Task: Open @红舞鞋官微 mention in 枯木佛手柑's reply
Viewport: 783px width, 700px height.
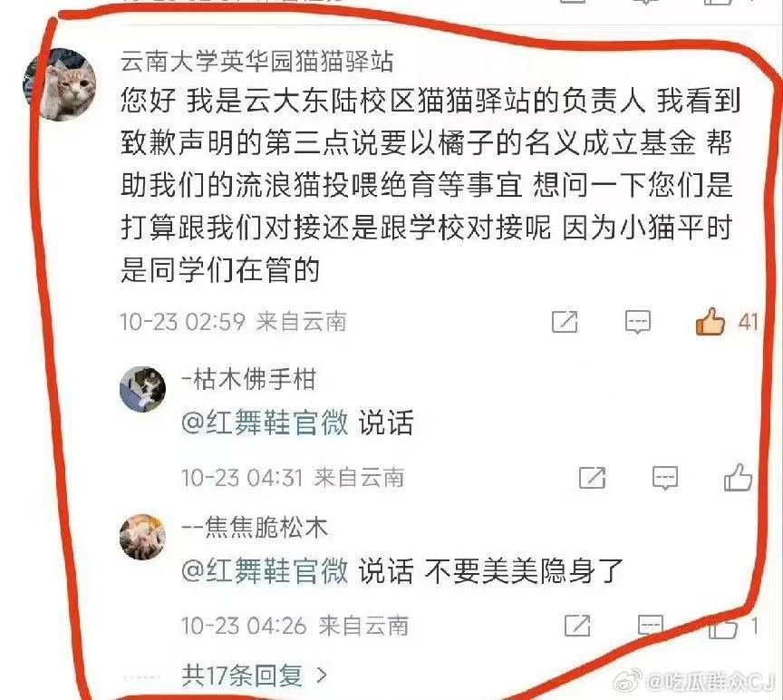Action: (x=265, y=423)
